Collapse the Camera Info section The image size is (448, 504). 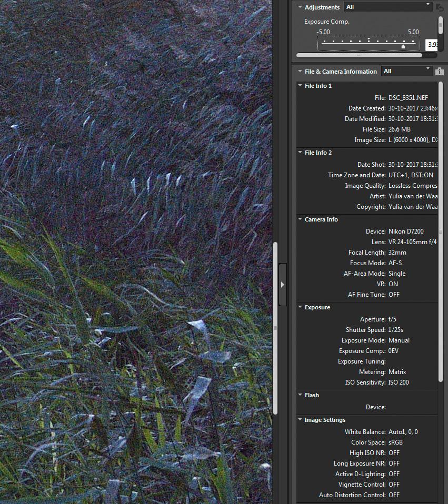[300, 219]
